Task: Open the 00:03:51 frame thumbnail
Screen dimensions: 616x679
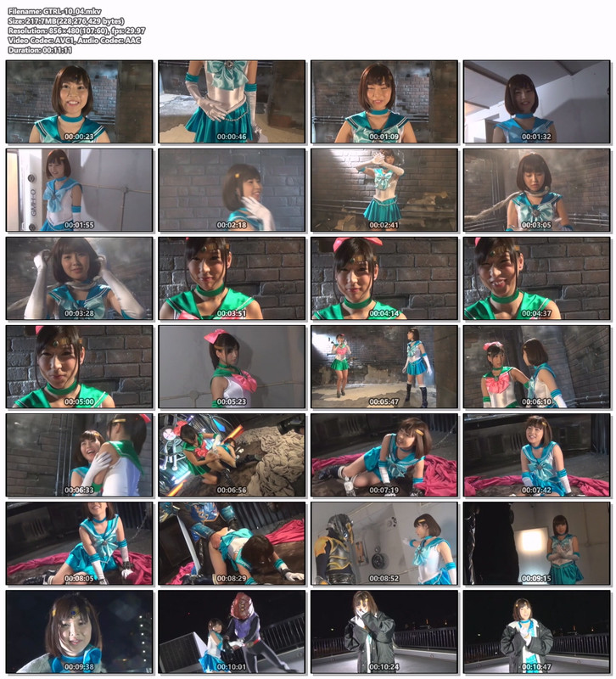Action: coord(232,278)
